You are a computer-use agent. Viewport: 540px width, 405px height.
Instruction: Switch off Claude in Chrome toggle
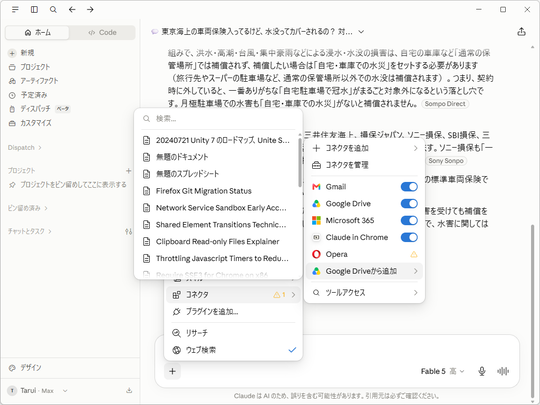[x=409, y=237]
